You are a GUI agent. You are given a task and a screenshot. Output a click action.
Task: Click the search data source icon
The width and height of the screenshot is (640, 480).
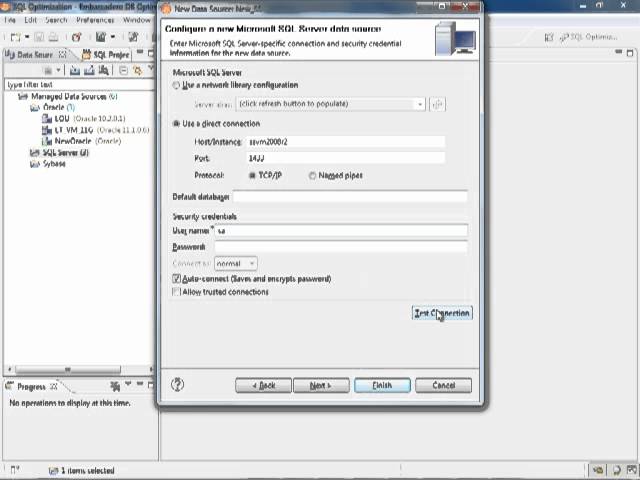pos(104,70)
